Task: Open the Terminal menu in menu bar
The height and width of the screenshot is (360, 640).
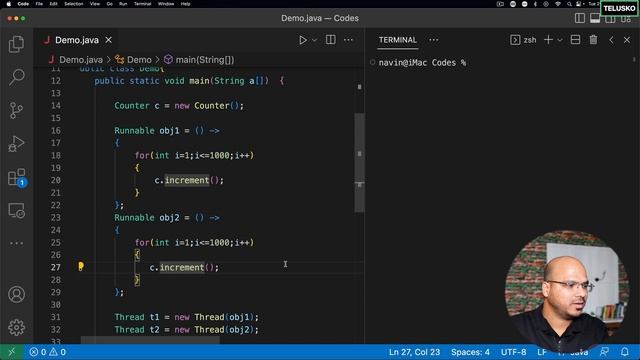Action: 142,4
